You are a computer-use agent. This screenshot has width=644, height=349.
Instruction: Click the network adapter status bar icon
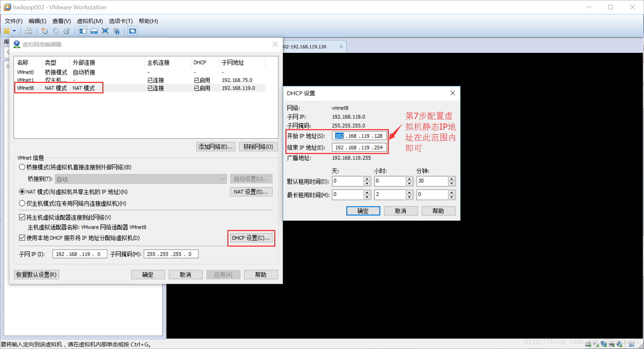pos(604,345)
